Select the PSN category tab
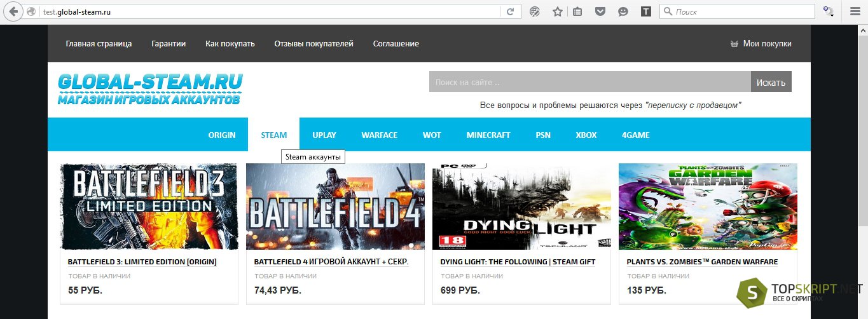This screenshot has height=319, width=868. tap(543, 135)
